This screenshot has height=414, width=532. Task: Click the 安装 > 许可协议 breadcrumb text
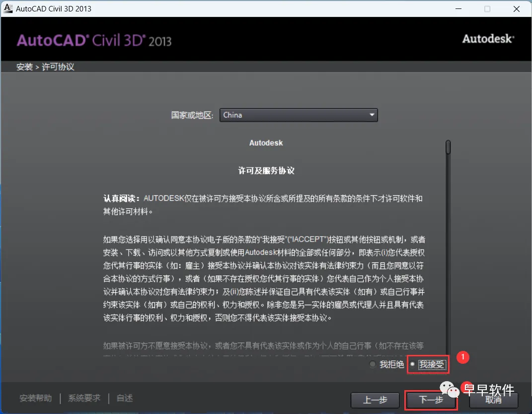pos(45,67)
